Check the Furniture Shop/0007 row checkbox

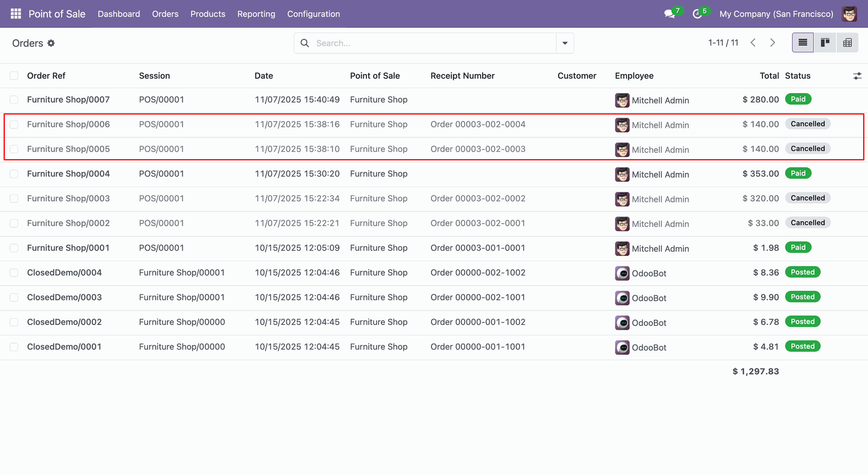coord(14,99)
